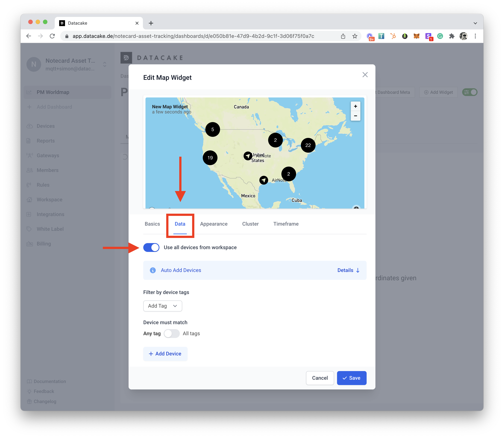The height and width of the screenshot is (438, 504).
Task: Expand the Auto Add Devices Details
Action: (x=348, y=270)
